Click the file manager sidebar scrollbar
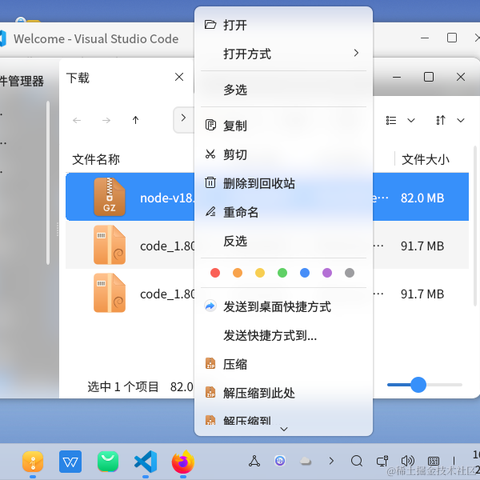This screenshot has width=480, height=480. coord(48,183)
